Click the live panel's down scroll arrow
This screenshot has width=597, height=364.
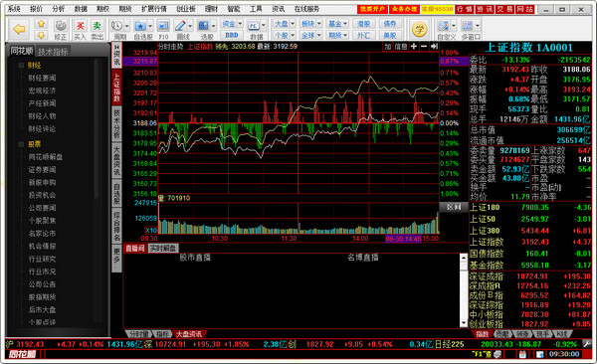464,323
